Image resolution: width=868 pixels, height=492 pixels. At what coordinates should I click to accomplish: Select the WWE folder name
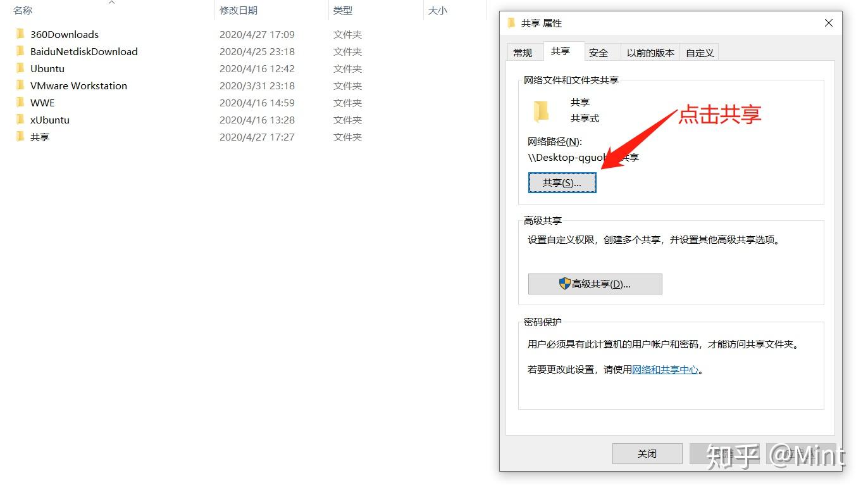coord(42,103)
